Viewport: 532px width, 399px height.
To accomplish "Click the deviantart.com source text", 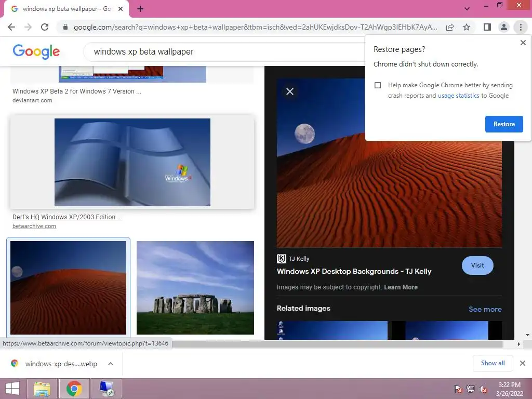I will point(32,100).
